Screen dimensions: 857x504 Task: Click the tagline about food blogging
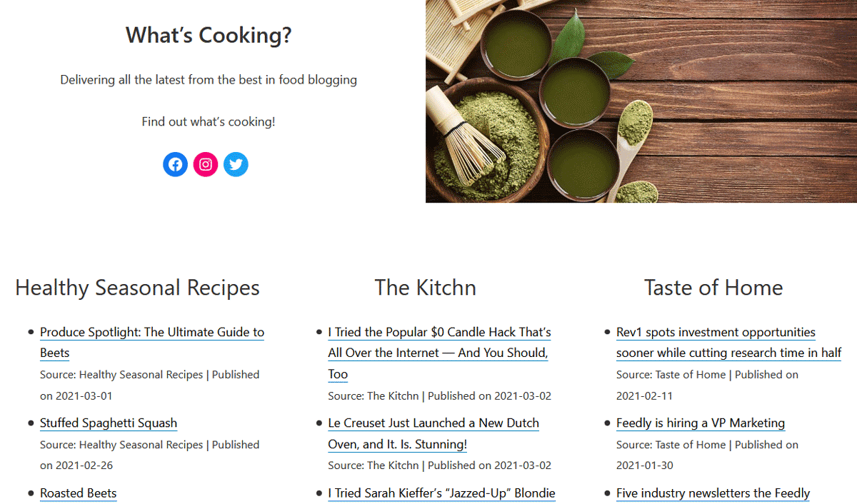208,80
